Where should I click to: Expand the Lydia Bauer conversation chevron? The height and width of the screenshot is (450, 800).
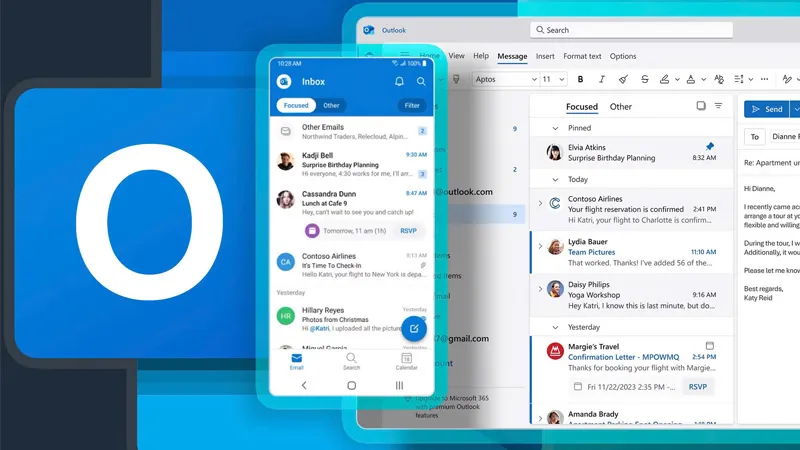click(x=540, y=246)
